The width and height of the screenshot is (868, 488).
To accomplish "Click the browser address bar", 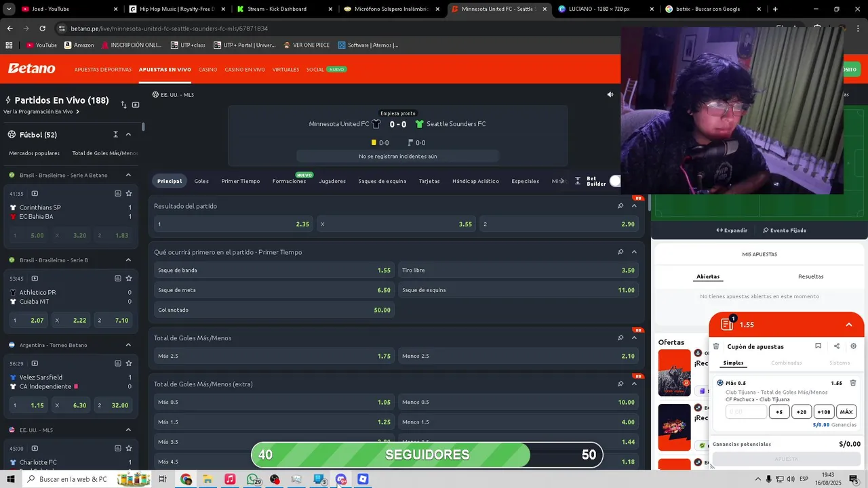I will click(x=339, y=28).
